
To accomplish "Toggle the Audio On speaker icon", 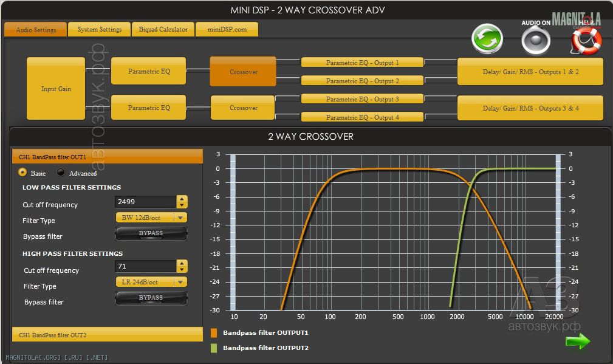I will point(536,41).
